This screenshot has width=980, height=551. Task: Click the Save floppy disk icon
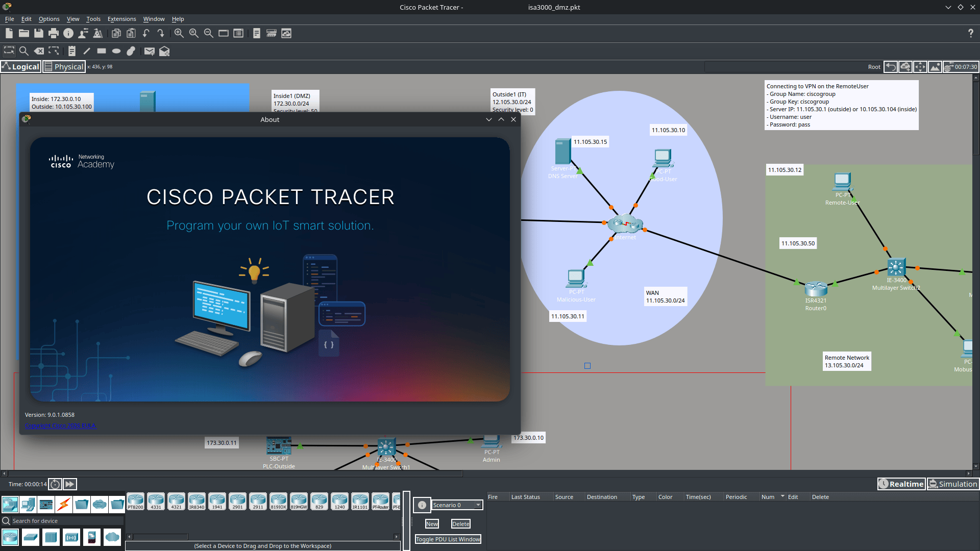point(38,33)
